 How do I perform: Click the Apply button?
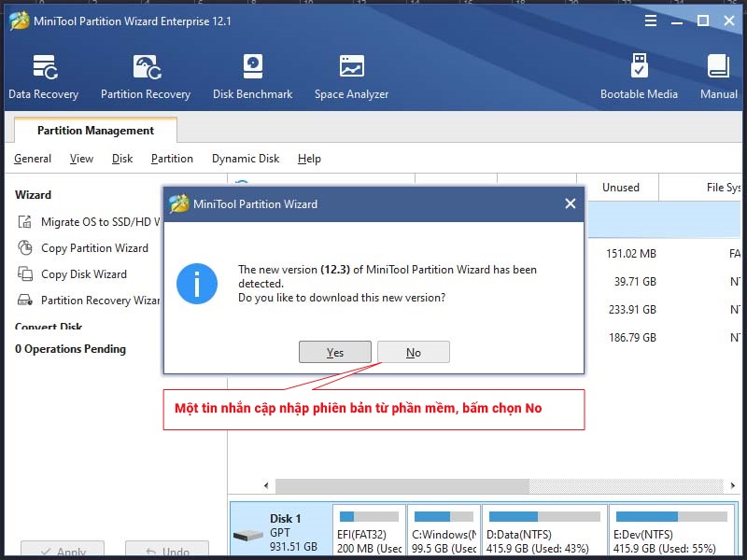(63, 550)
